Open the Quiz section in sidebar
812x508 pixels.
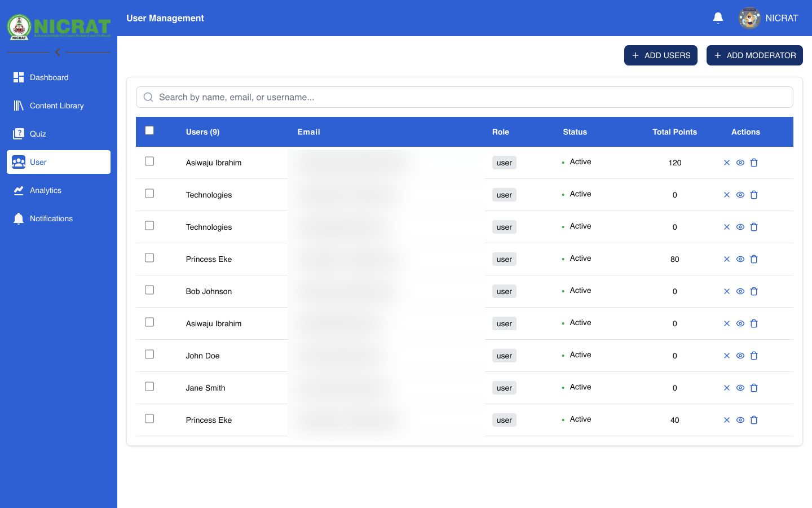[x=59, y=134]
